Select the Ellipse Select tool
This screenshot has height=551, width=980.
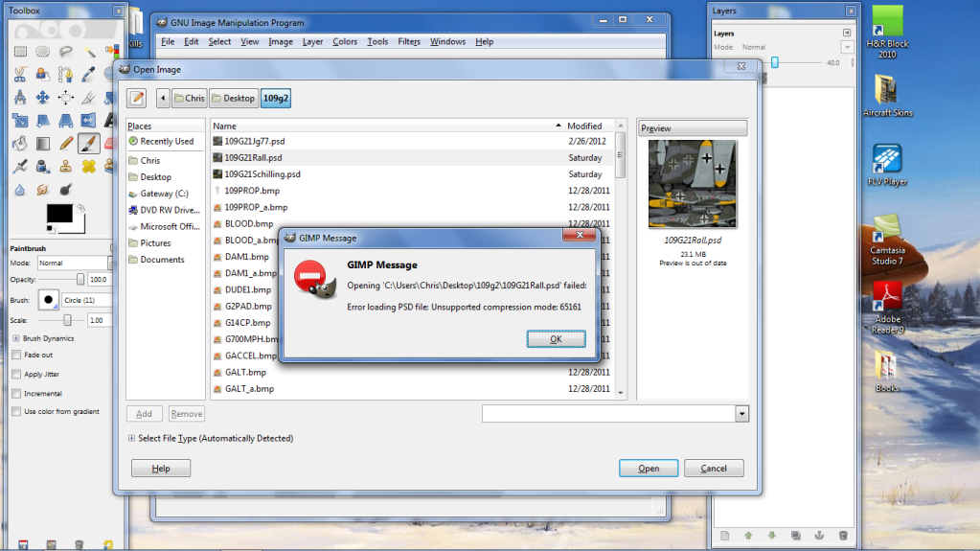pyautogui.click(x=42, y=52)
